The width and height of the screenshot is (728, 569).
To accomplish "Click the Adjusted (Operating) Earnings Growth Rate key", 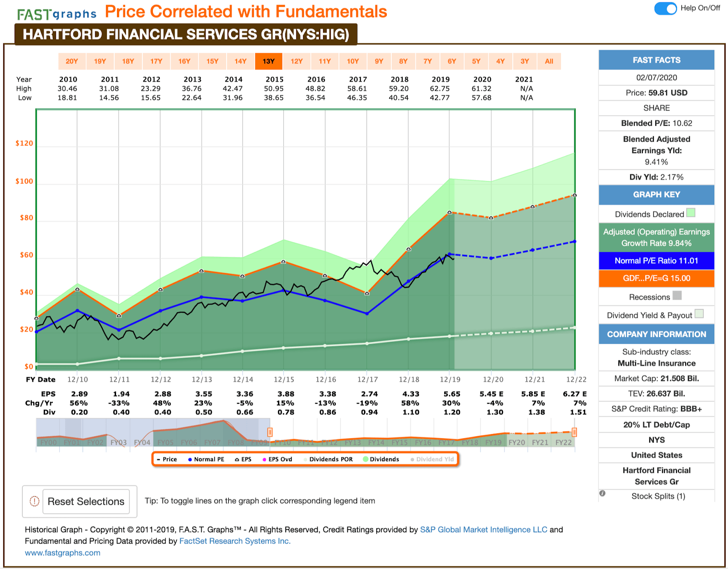I will pos(657,237).
